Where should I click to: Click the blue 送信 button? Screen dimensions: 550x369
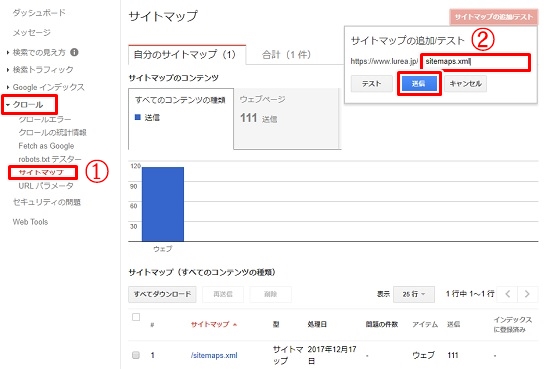point(419,84)
